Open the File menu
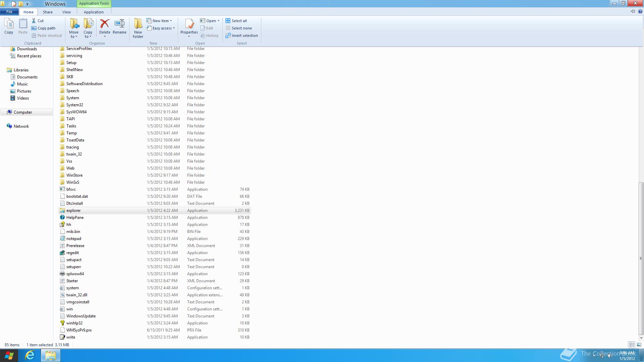This screenshot has width=644, height=362. [9, 12]
